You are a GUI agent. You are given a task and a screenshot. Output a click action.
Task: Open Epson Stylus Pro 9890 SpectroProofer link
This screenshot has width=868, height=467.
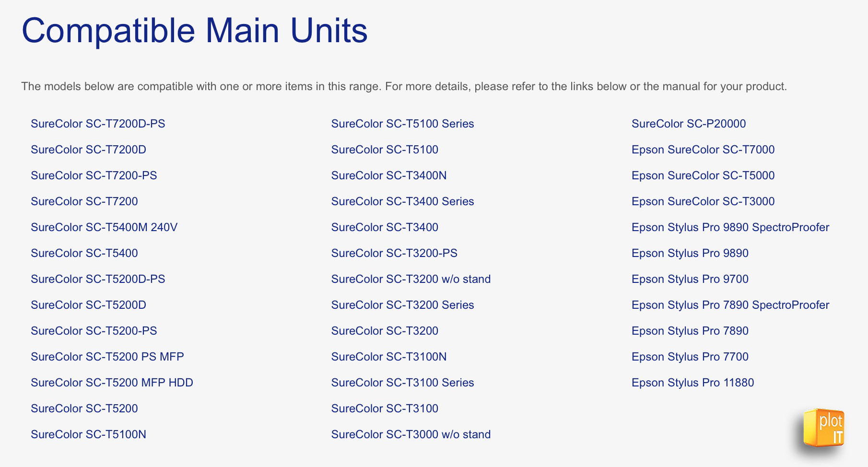tap(730, 227)
